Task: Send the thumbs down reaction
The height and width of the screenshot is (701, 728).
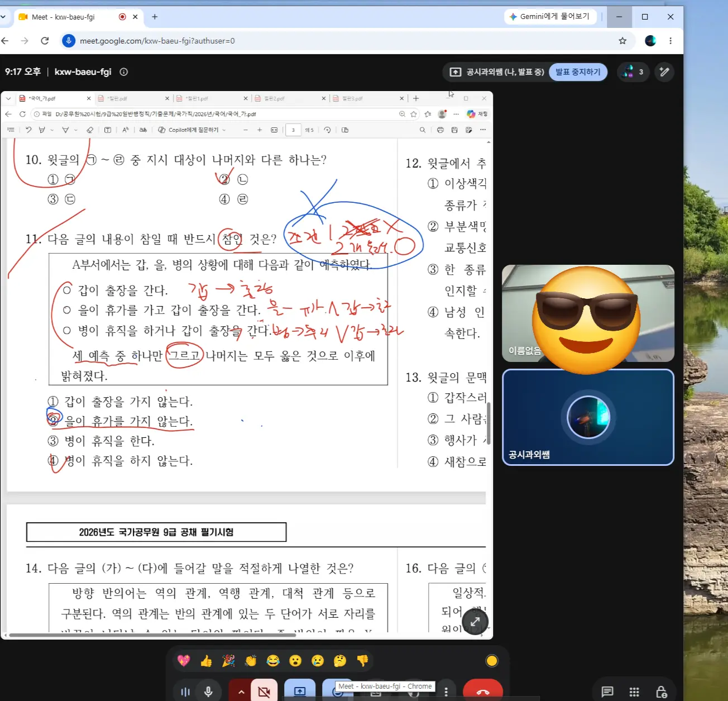Action: (x=362, y=661)
